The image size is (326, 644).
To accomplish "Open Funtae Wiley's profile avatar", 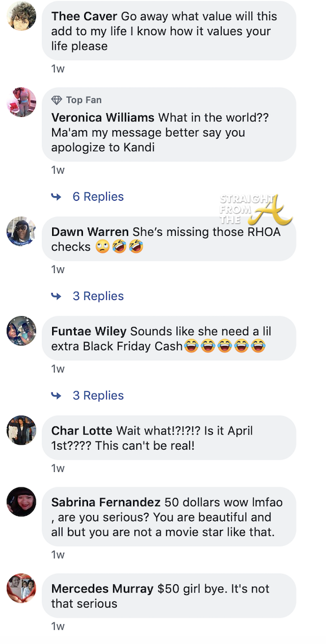I will point(22,331).
